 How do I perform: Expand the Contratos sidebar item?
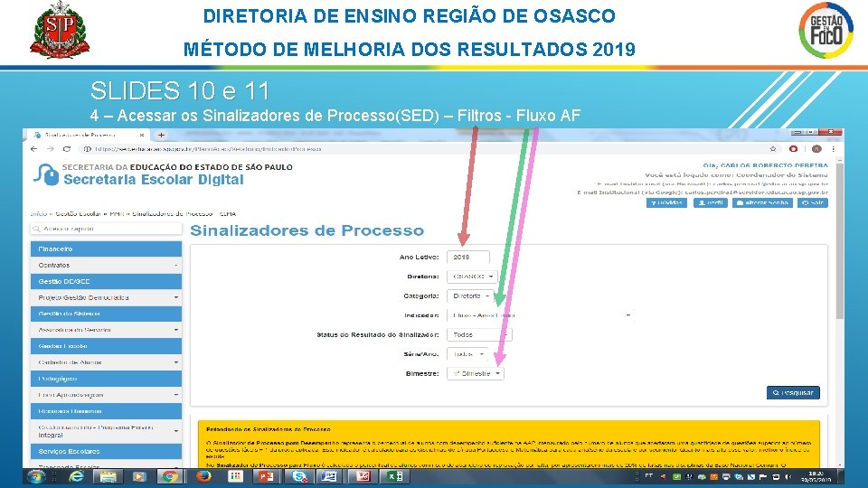pos(106,266)
